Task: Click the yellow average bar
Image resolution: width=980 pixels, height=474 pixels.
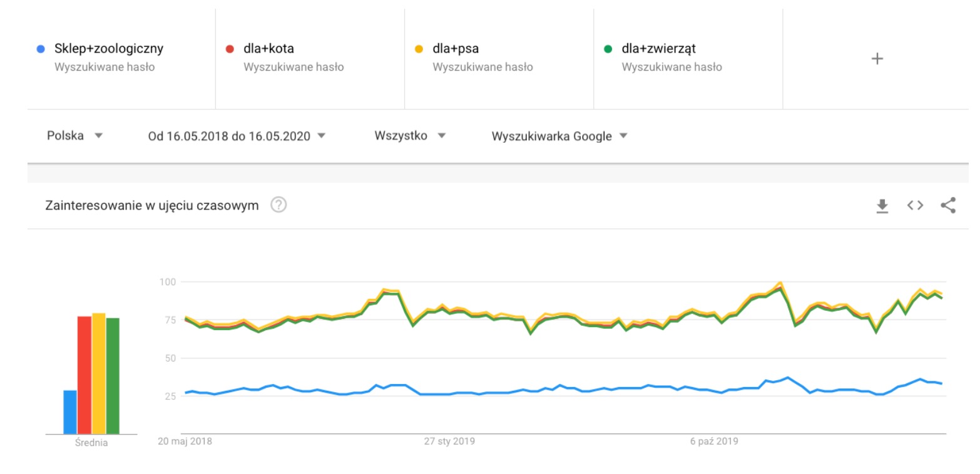Action: (99, 373)
